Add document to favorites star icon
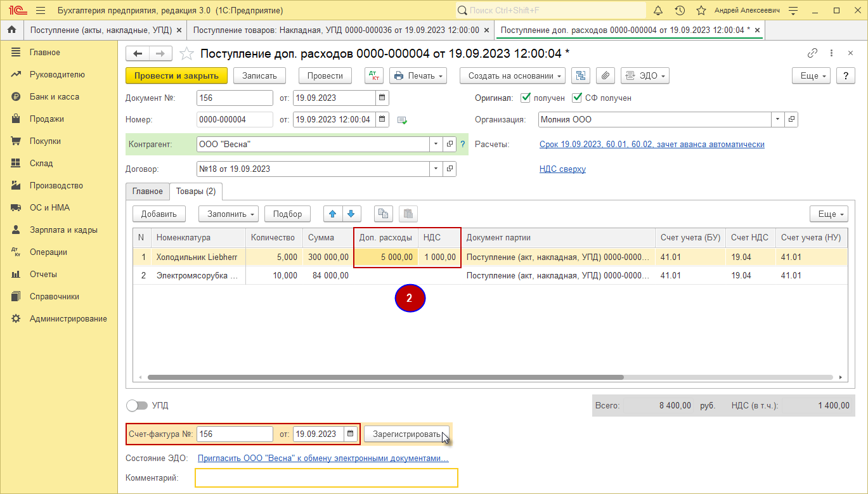Image resolution: width=868 pixels, height=494 pixels. click(186, 53)
